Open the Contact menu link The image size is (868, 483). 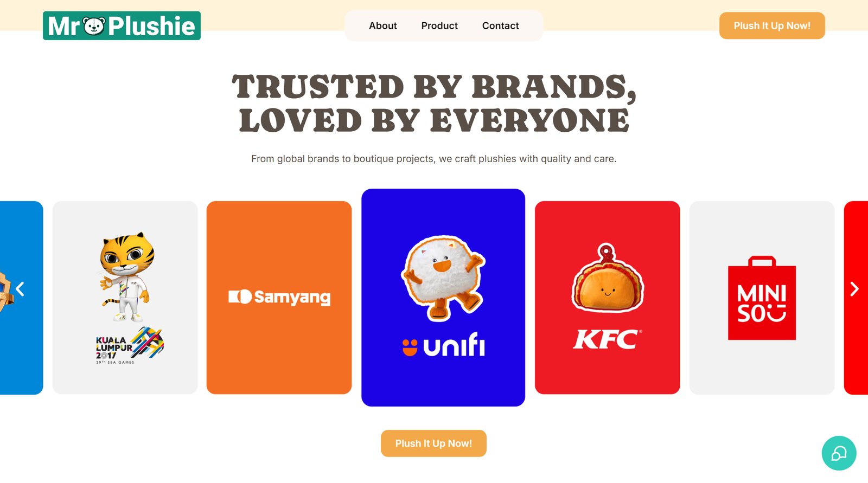click(x=500, y=25)
